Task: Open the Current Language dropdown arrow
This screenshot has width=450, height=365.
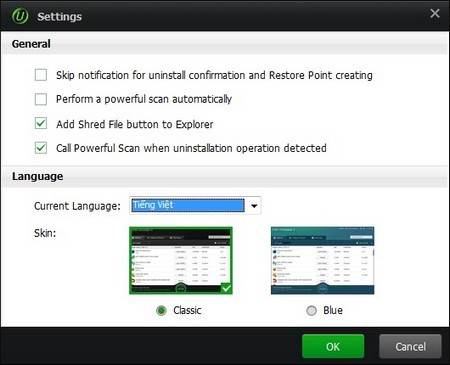Action: tap(254, 206)
